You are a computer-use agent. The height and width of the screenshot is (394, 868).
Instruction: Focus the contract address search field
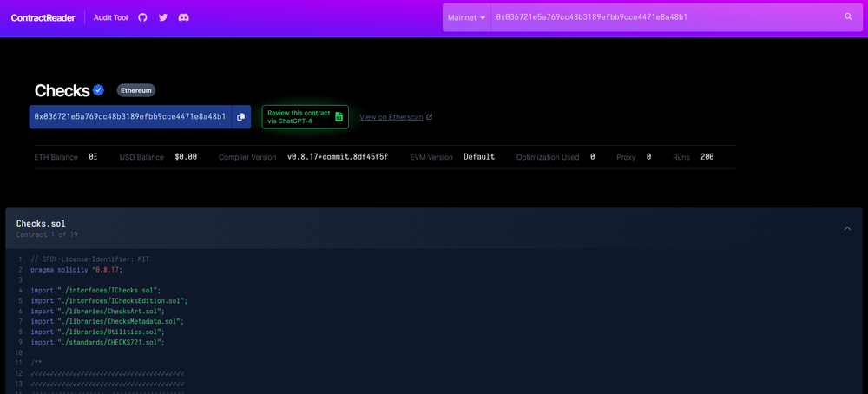pyautogui.click(x=664, y=17)
